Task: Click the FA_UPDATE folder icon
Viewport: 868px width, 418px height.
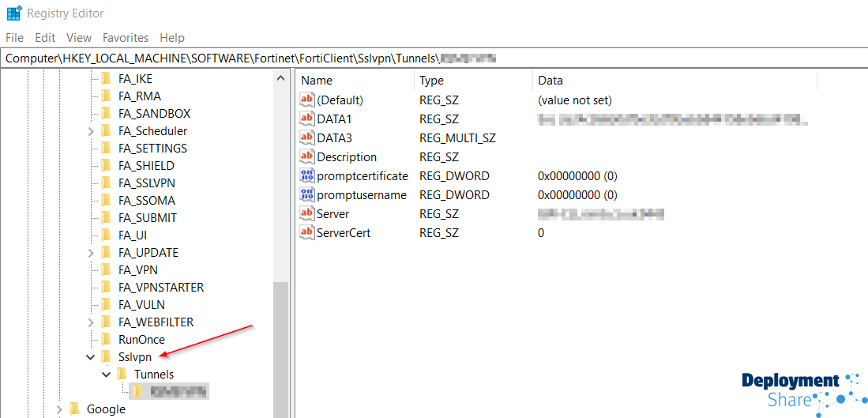Action: [x=107, y=253]
